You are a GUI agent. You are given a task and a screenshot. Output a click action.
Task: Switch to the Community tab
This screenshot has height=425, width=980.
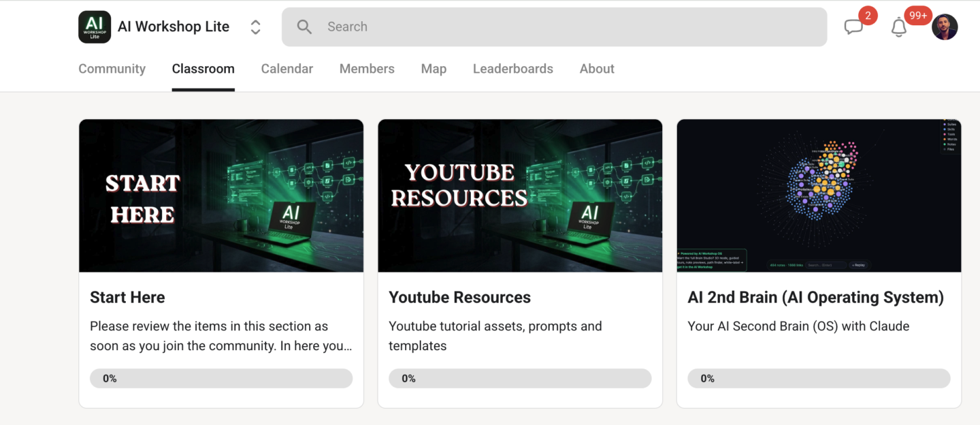click(112, 69)
